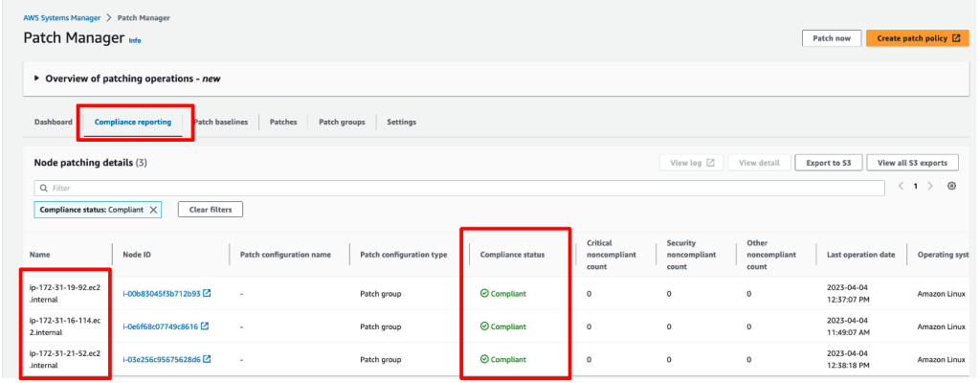Click Patch group cell in i-0e6f68c07749c8616 row
The height and width of the screenshot is (383, 980).
381,327
